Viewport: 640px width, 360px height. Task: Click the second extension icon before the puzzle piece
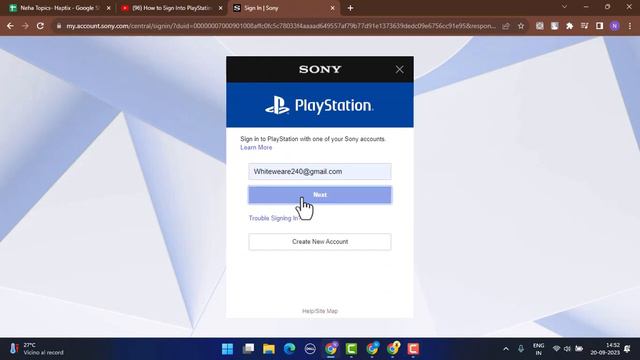click(554, 26)
